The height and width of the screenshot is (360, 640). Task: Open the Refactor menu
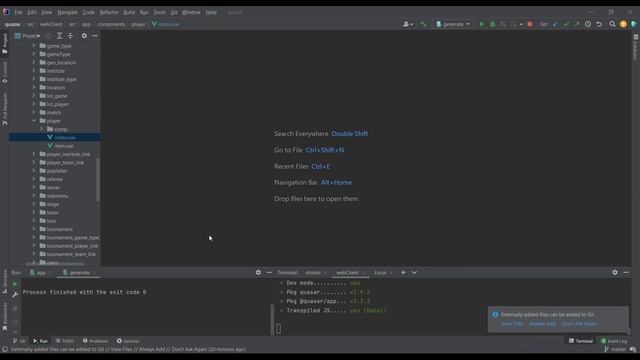[109, 12]
